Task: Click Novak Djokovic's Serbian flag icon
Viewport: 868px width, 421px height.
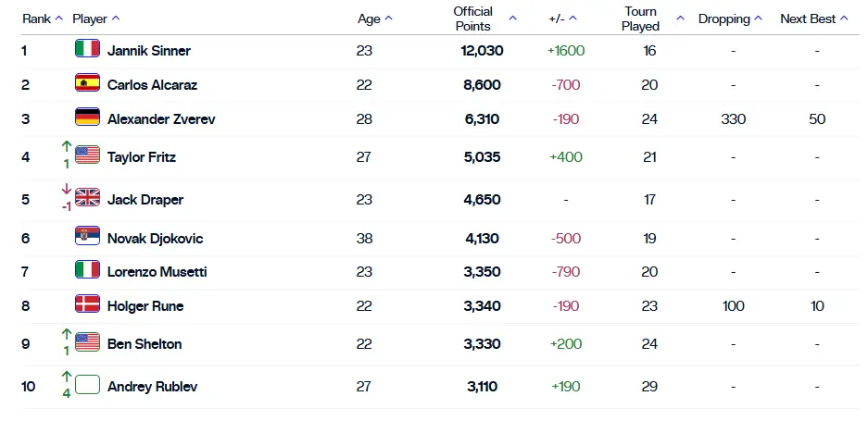Action: 87,236
